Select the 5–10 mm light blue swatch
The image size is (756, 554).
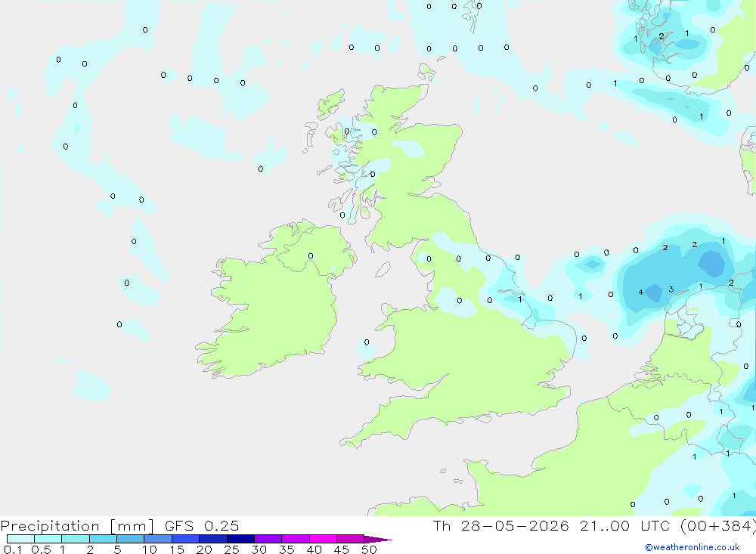click(x=130, y=539)
